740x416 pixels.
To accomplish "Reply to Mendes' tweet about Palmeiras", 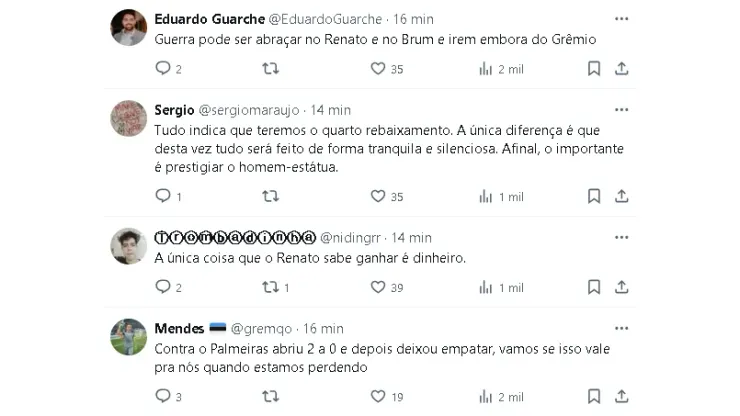I will [x=163, y=397].
